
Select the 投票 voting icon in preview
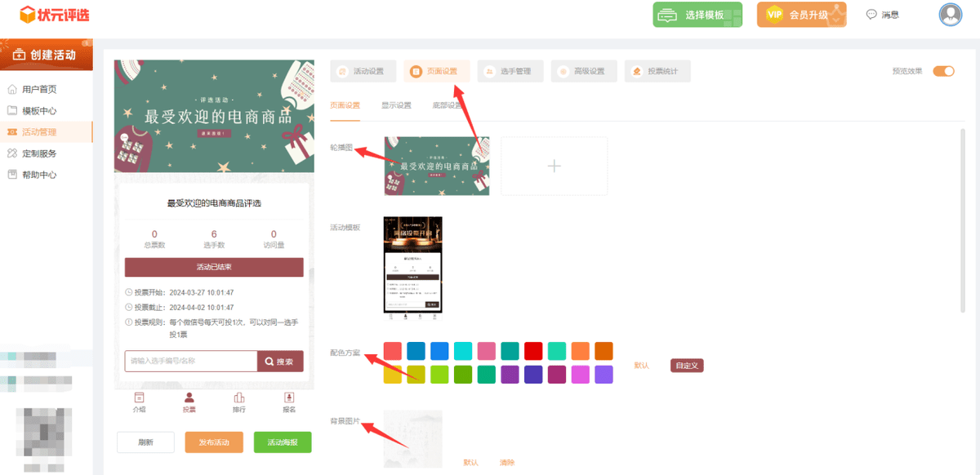pyautogui.click(x=189, y=402)
